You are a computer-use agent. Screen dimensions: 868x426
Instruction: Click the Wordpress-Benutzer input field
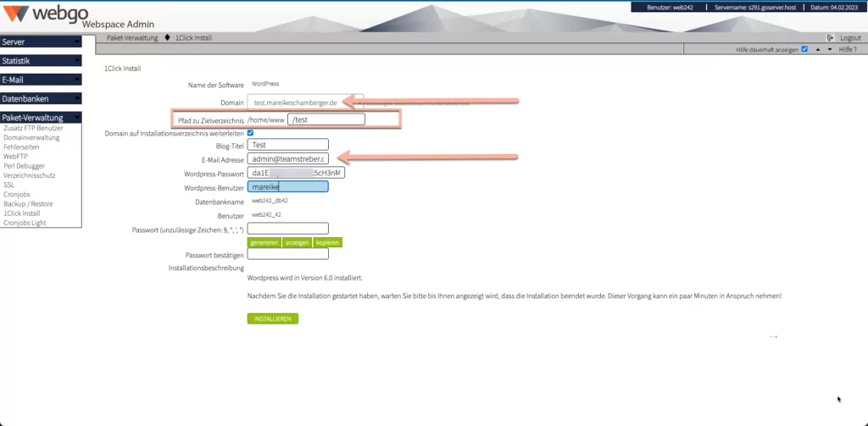[x=288, y=187]
